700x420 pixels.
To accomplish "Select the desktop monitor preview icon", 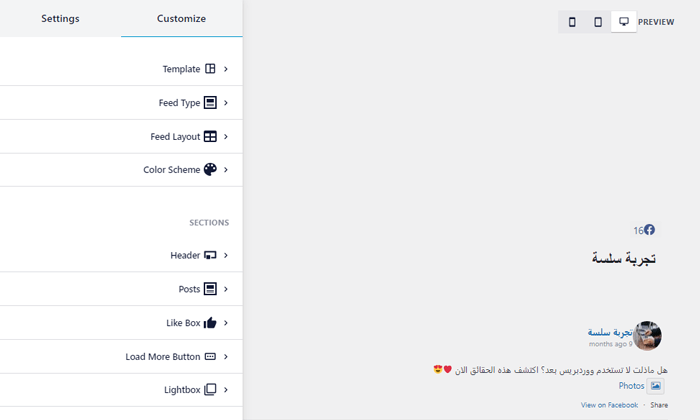I will [x=624, y=22].
